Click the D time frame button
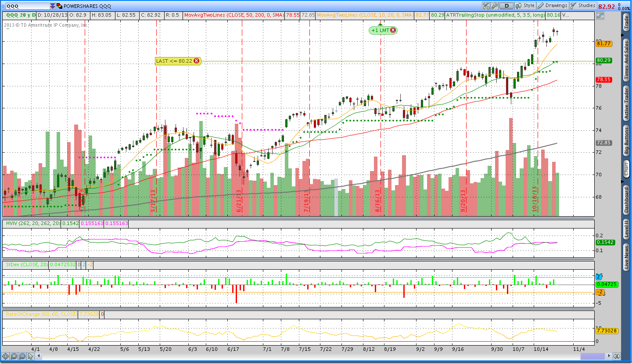Viewport: 632px width, 364px height. (506, 6)
